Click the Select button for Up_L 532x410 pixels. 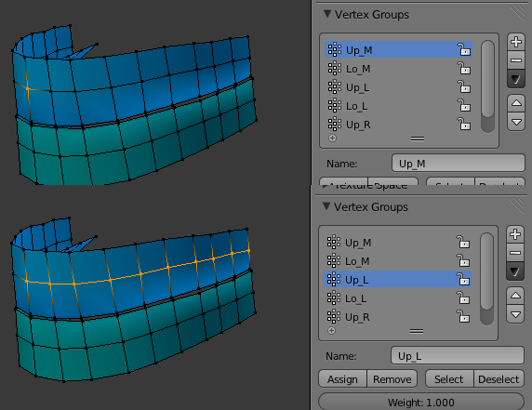coord(449,378)
